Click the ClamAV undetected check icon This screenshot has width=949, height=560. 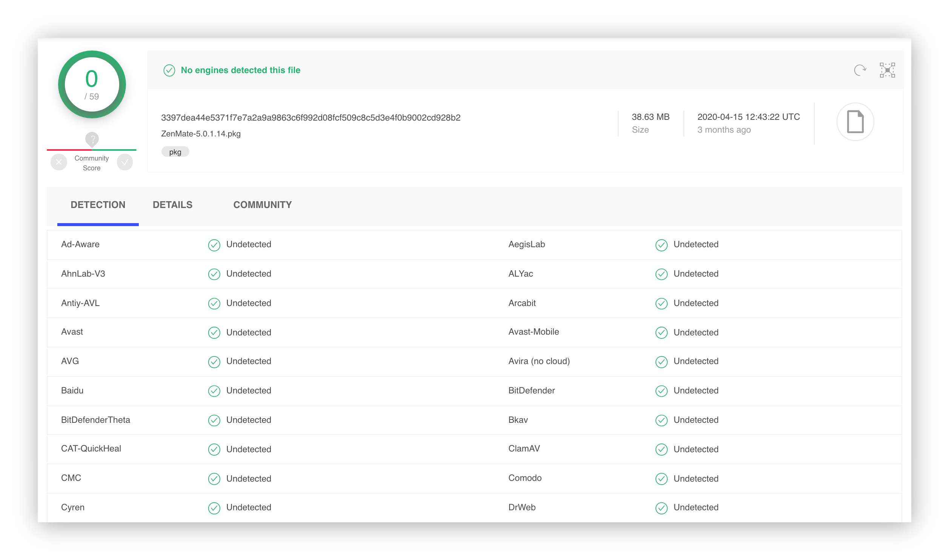[661, 450]
